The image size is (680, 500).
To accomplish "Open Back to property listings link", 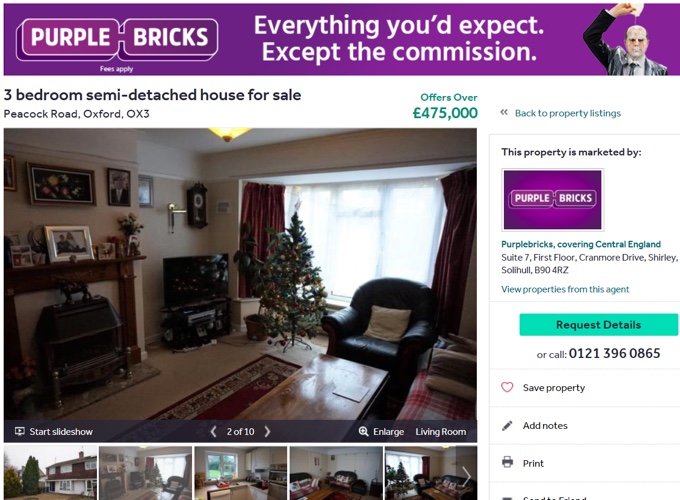I will pos(568,113).
